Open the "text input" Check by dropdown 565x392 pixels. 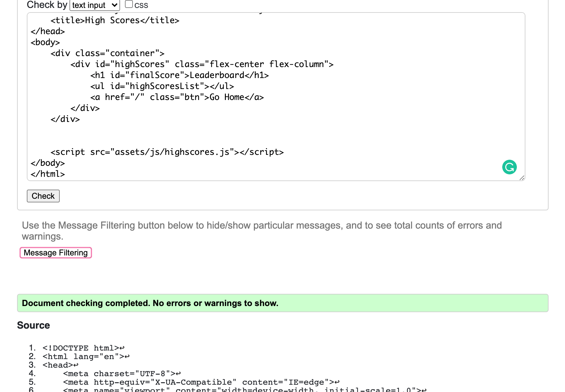[x=95, y=5]
